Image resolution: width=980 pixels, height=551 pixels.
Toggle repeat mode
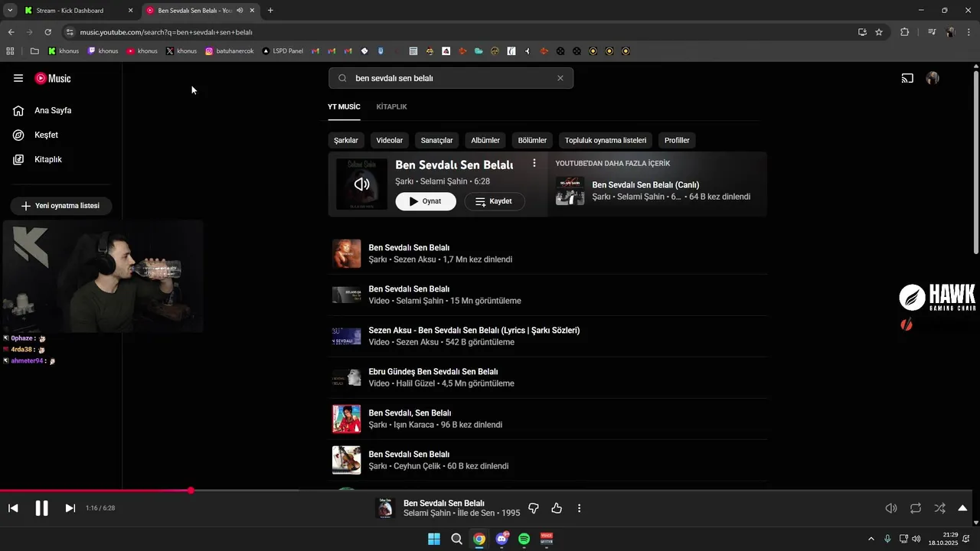click(x=916, y=508)
